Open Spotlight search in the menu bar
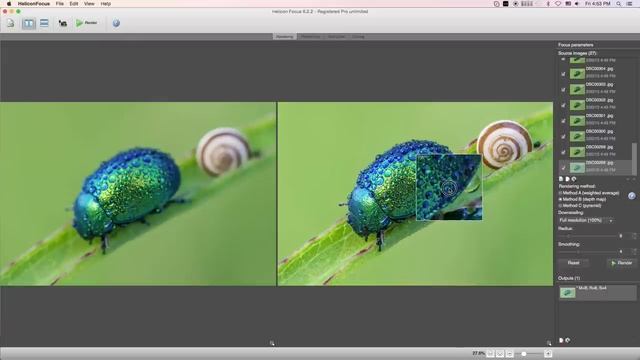The image size is (640, 360). pos(619,4)
